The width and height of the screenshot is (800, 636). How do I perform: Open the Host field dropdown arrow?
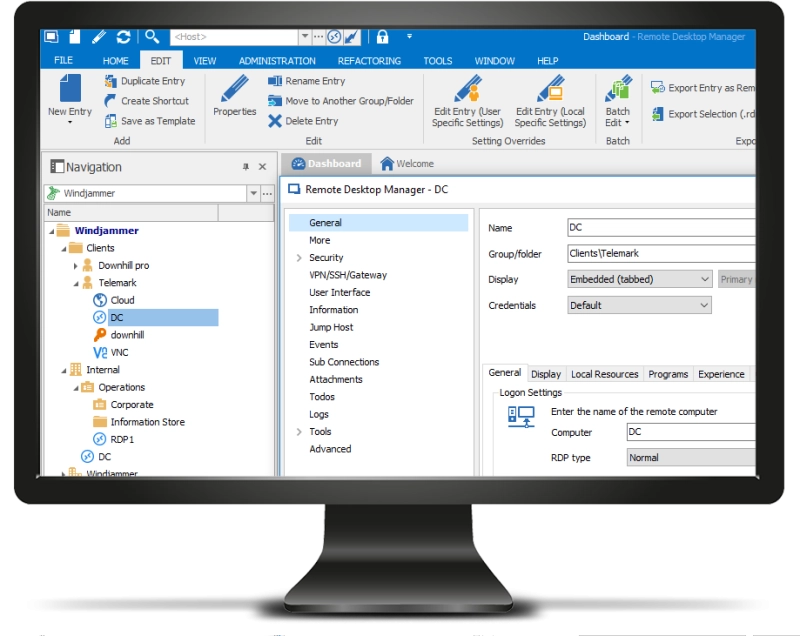(x=305, y=36)
